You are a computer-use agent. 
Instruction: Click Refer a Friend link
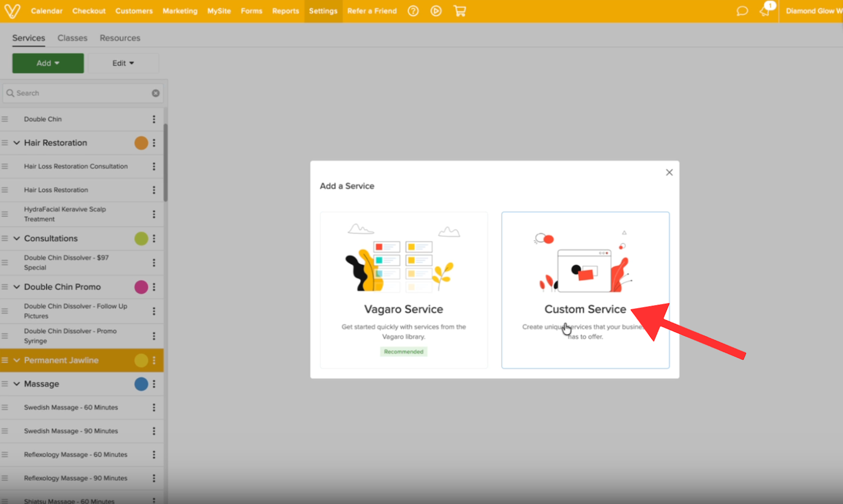coord(372,11)
